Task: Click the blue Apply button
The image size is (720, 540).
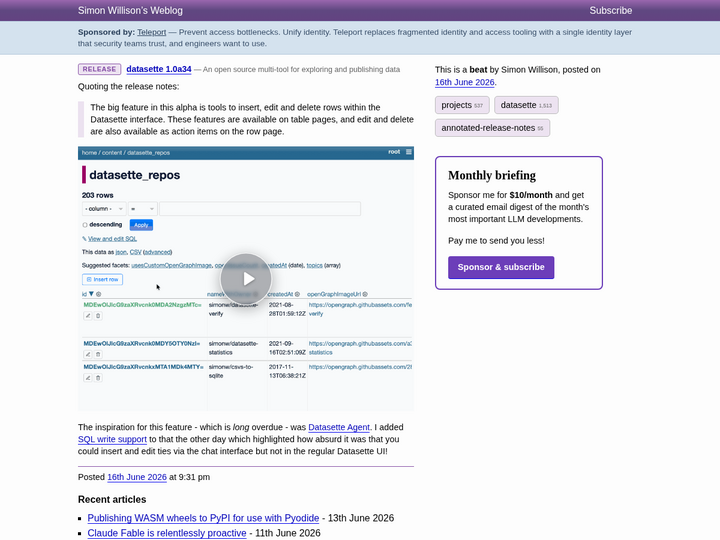Action: tap(141, 225)
